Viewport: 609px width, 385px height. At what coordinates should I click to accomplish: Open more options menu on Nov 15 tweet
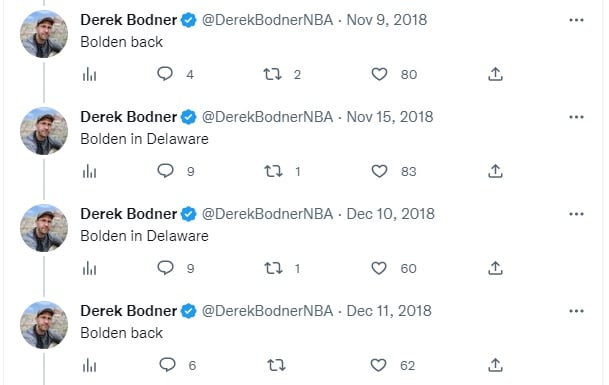tap(576, 117)
